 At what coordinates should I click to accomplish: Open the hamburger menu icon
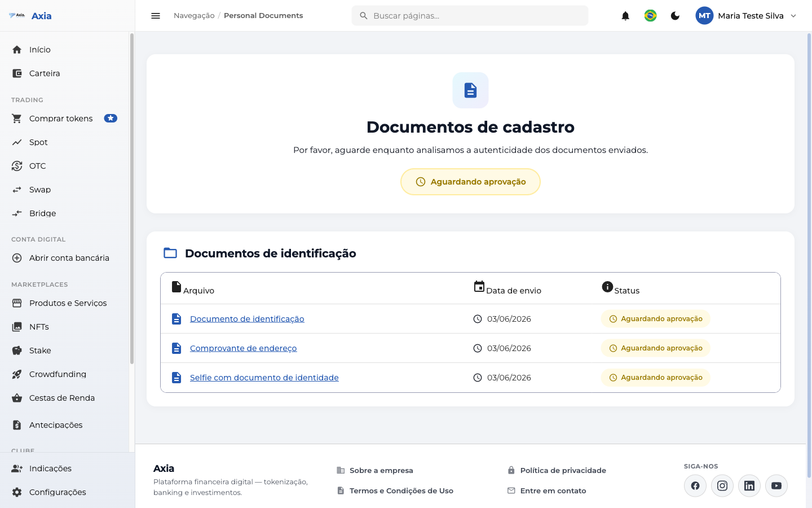point(156,16)
